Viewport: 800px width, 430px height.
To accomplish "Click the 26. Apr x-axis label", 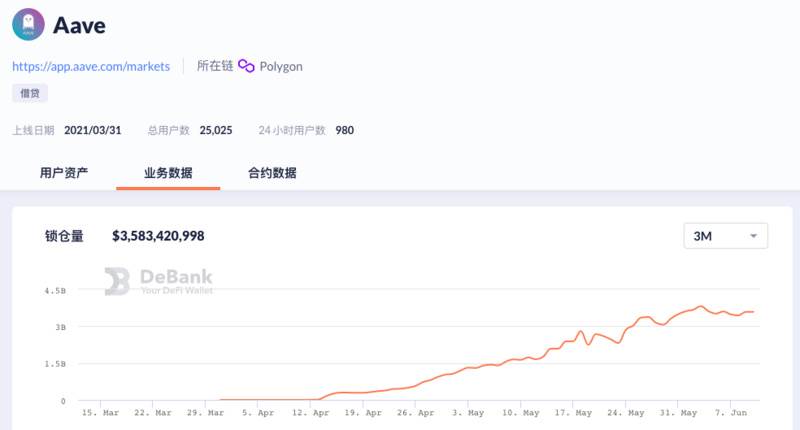I will tap(416, 413).
